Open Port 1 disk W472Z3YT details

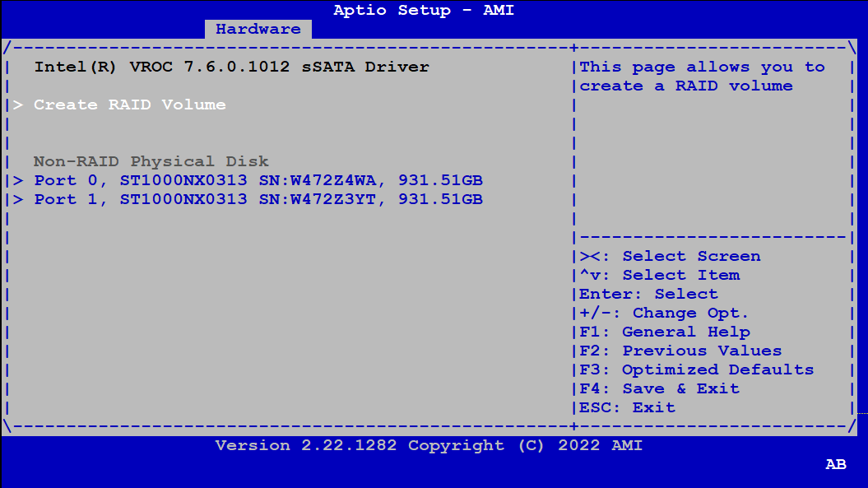pos(258,199)
